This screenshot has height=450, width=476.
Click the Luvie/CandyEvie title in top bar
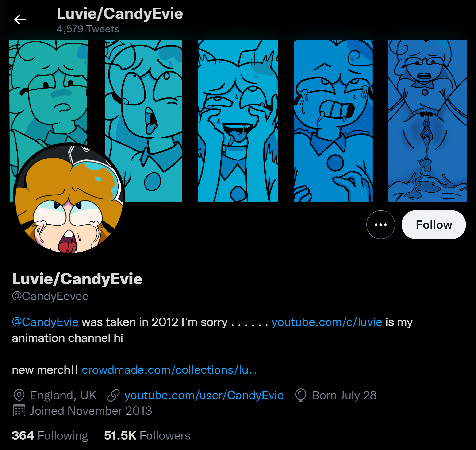click(120, 13)
